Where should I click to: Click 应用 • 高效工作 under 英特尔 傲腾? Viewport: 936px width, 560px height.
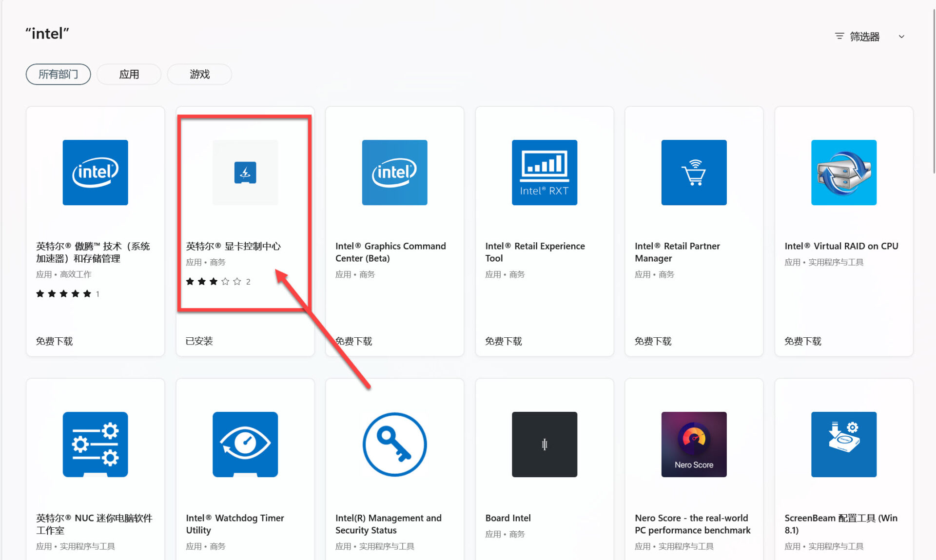tap(63, 274)
